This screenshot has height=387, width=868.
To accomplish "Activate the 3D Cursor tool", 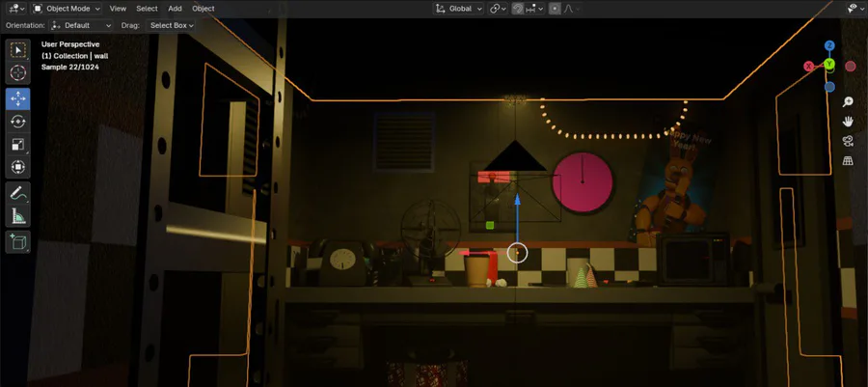I will (x=18, y=73).
